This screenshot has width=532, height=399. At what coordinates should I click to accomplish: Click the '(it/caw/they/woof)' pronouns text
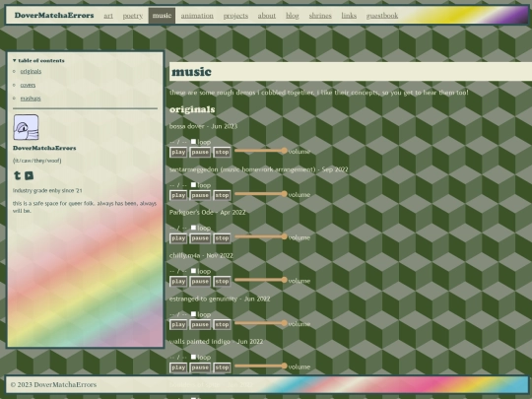pos(37,161)
